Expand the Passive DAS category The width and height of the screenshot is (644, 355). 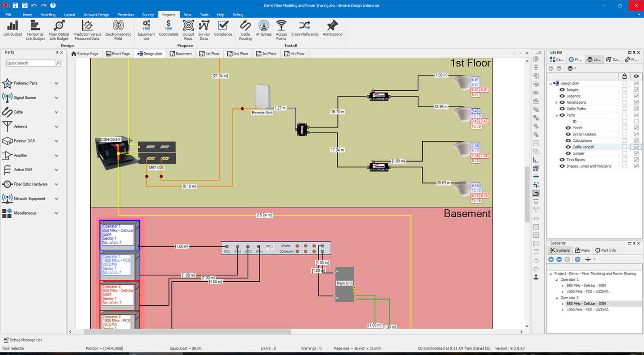[56, 141]
